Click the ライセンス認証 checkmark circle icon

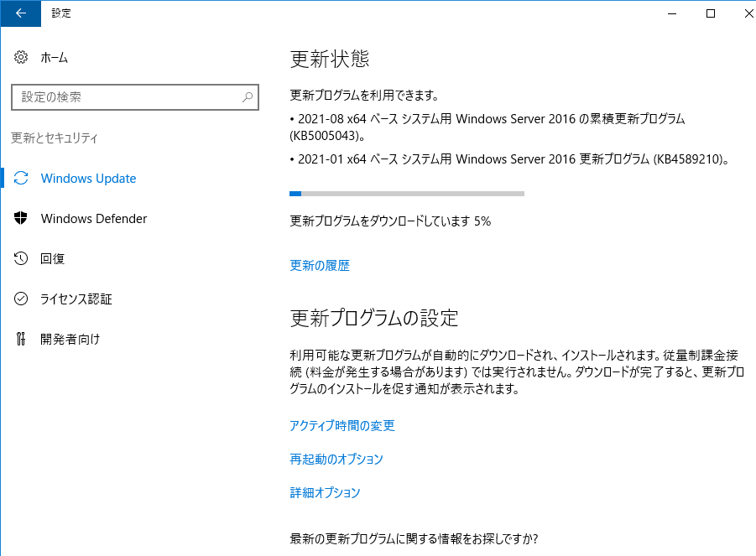[x=21, y=299]
